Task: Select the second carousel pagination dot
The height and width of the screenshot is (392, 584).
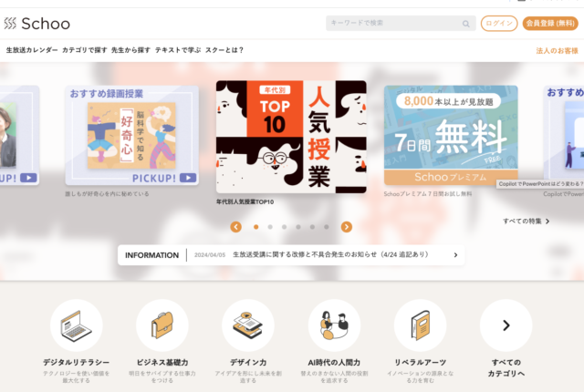Action: pos(270,227)
